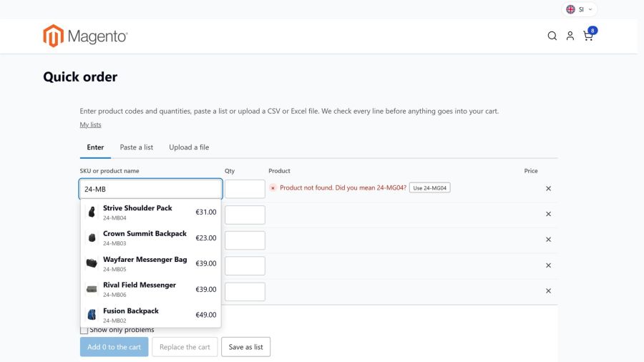Click Use 24-MG04 suggestion button
644x362 pixels.
[x=429, y=188]
